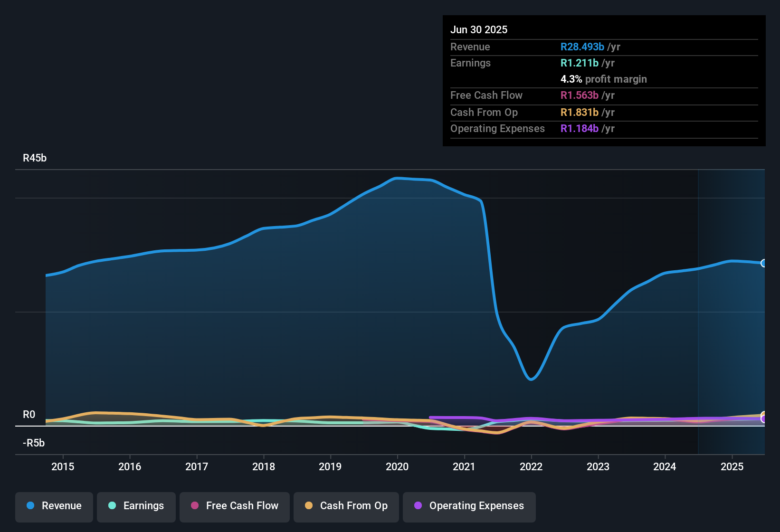Click the 2019 x-axis label
780x532 pixels.
(x=330, y=467)
